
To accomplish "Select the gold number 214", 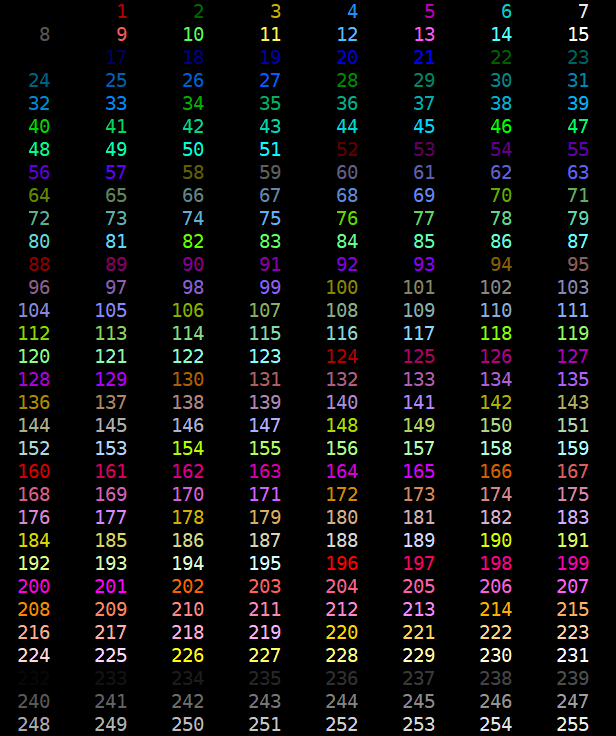I will point(496,609).
